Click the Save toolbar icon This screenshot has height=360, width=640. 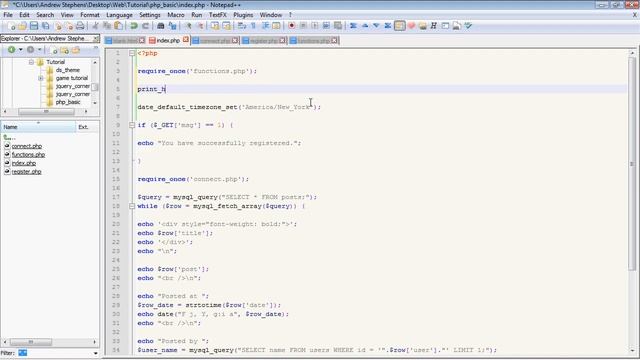point(34,26)
